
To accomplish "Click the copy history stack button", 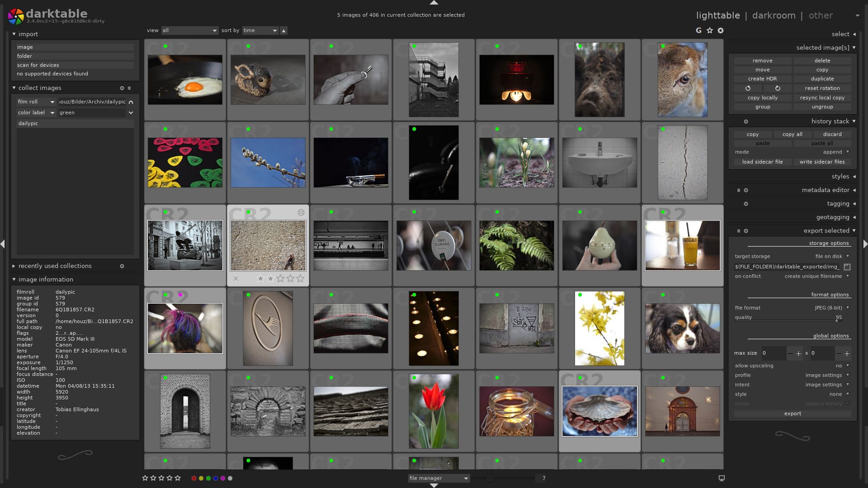I will 753,133.
